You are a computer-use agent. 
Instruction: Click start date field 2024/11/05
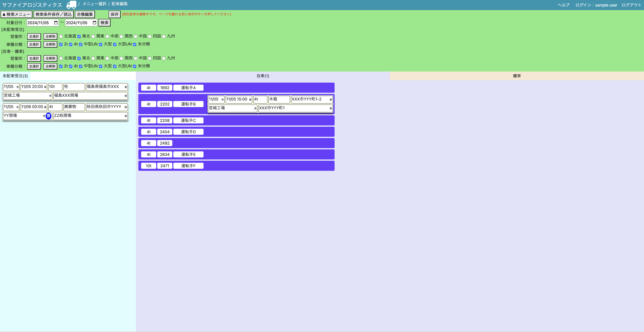pos(43,23)
